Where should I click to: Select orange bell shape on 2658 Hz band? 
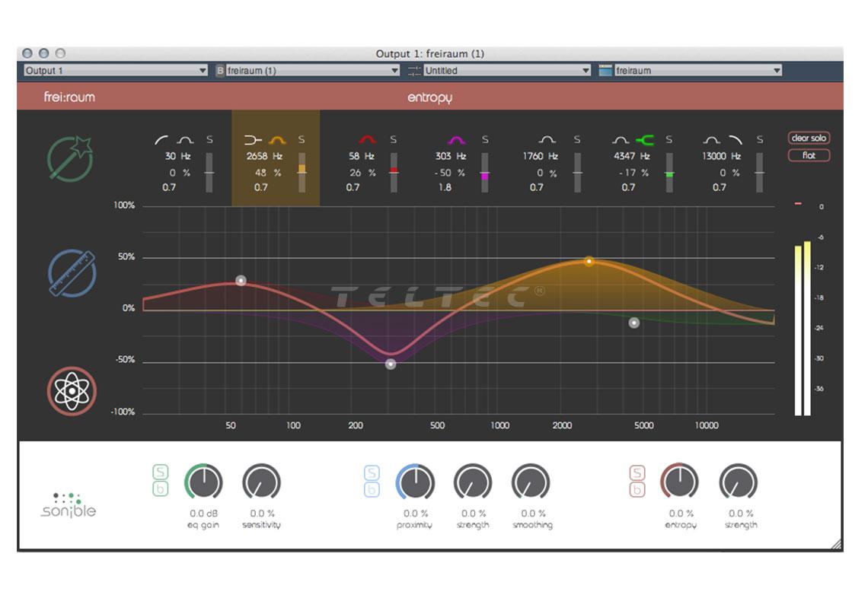pos(277,140)
